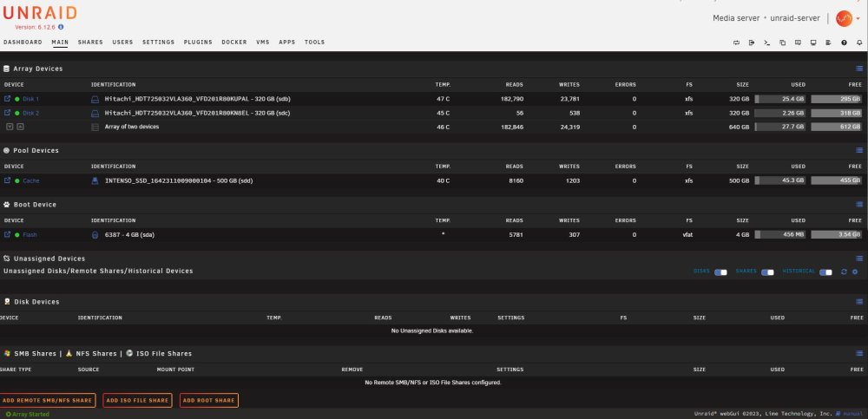Click the unraid-server name in the header

[795, 18]
